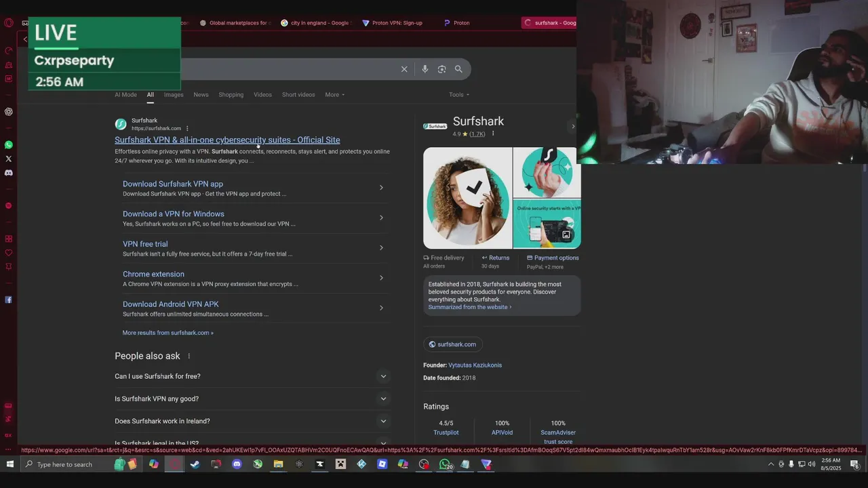The height and width of the screenshot is (488, 868).
Task: Open Trustpilot rating link
Action: [446, 432]
